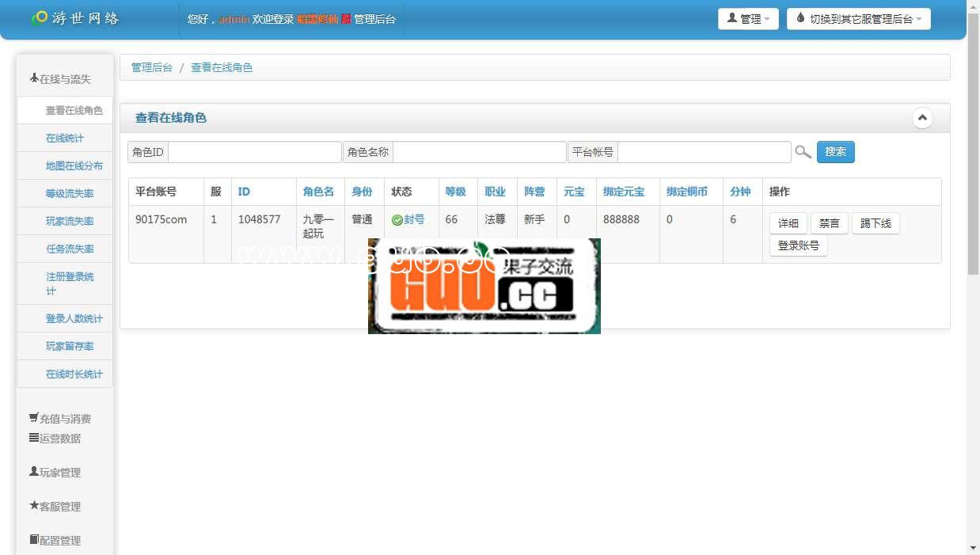Sort by the 职业 column header

(495, 192)
